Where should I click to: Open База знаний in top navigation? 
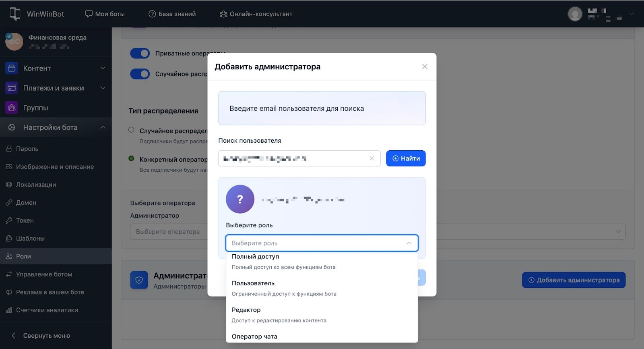click(172, 14)
